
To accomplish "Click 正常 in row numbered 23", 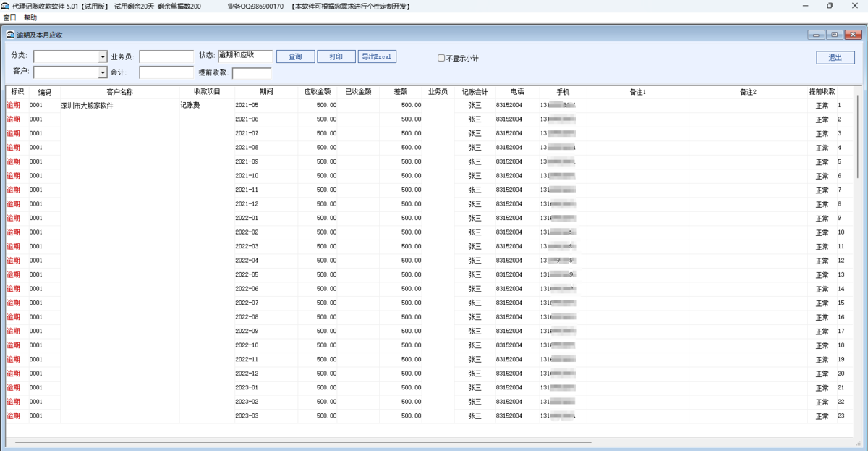I will click(x=822, y=416).
